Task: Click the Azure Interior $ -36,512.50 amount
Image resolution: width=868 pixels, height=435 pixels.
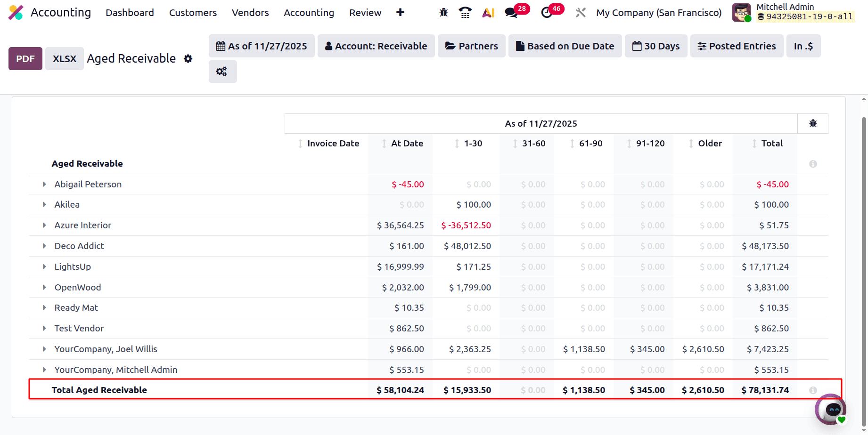Action: (466, 226)
